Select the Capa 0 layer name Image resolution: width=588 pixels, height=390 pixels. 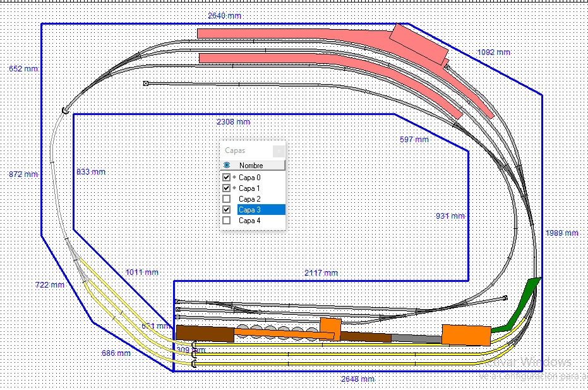tap(249, 178)
